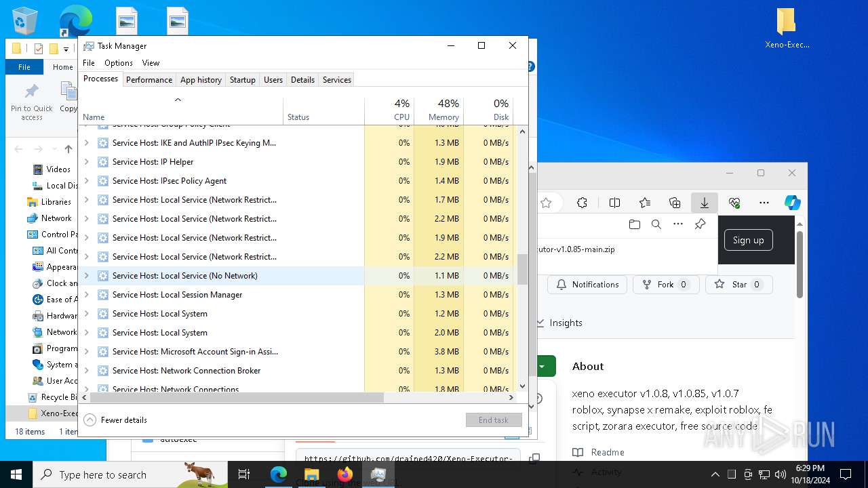Open Edge split screen icon
The width and height of the screenshot is (868, 488).
[x=614, y=203]
